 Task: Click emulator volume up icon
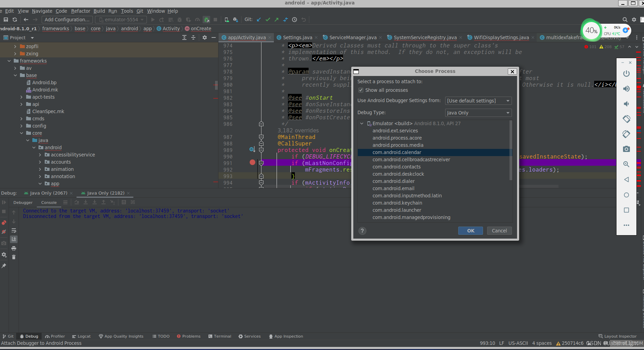click(x=626, y=89)
